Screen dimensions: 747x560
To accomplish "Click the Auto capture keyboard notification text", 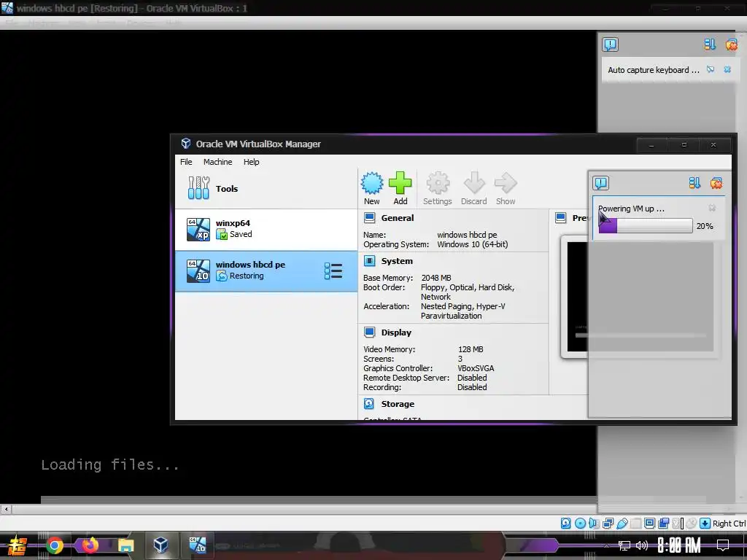I will 653,70.
